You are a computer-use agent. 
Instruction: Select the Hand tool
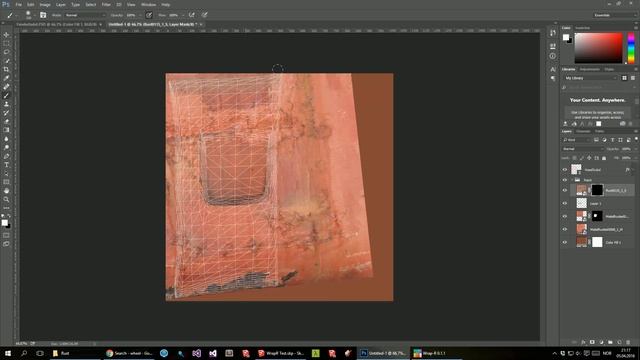click(x=6, y=191)
